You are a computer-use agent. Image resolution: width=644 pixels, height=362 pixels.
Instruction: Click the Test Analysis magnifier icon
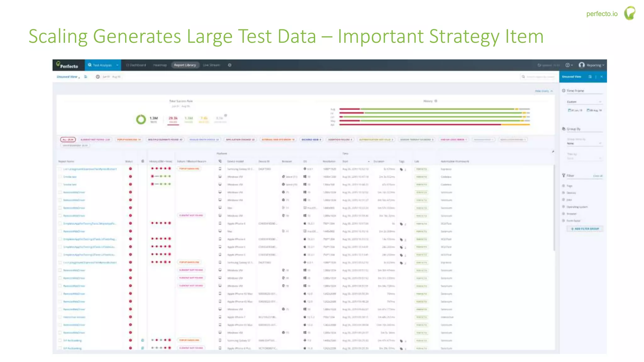coord(90,65)
